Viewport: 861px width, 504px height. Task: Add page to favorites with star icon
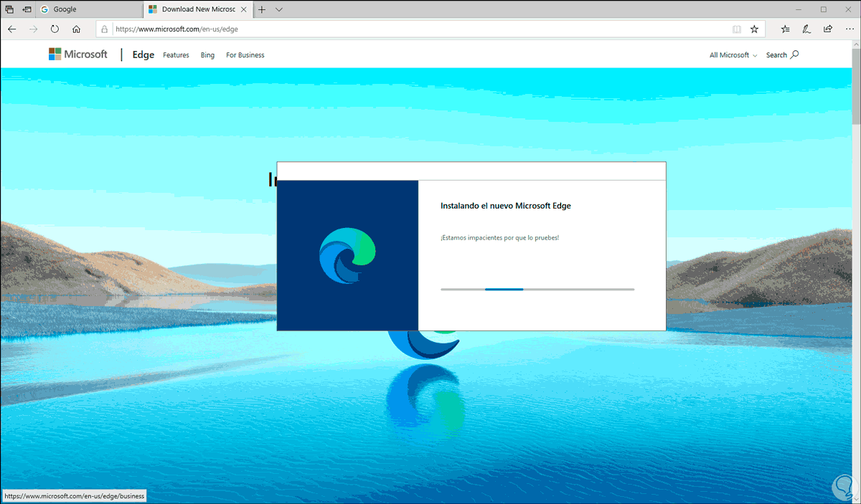click(754, 29)
